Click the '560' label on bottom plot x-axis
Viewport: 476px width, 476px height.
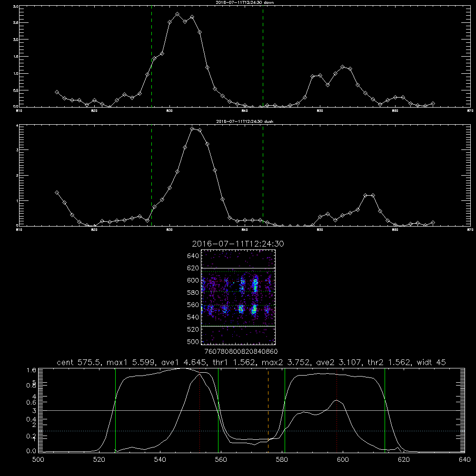[221, 460]
